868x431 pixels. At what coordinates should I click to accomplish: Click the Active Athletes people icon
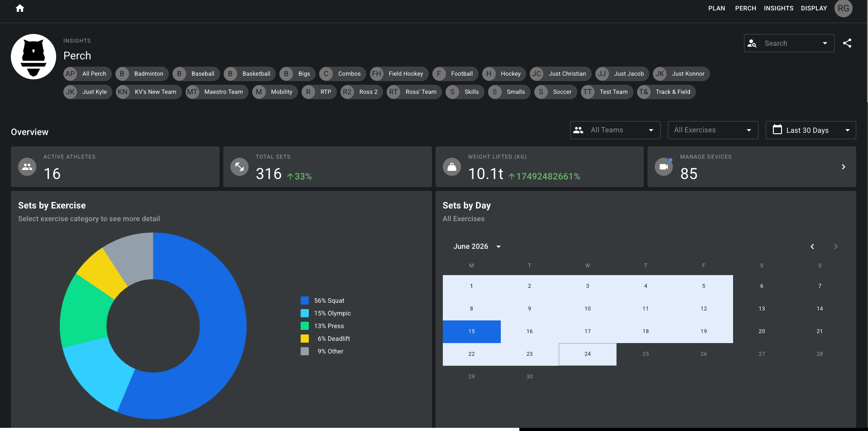27,167
